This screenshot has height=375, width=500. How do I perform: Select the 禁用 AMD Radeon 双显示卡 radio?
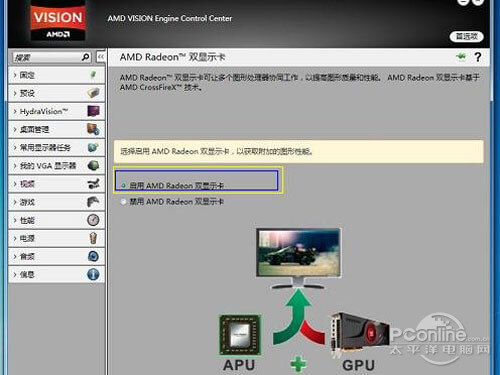click(x=124, y=202)
